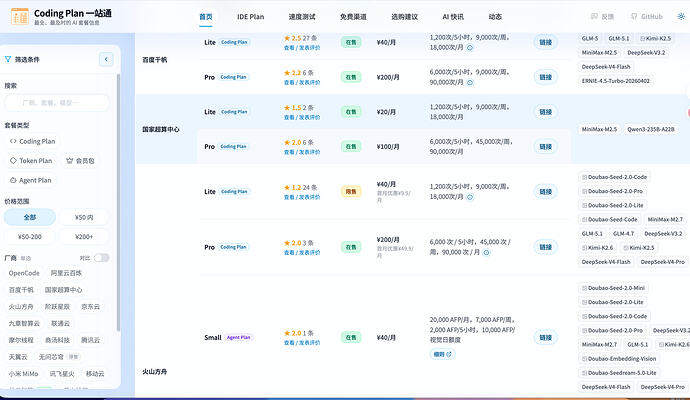Select the crown membership pack filter
690x400 pixels.
pyautogui.click(x=80, y=161)
